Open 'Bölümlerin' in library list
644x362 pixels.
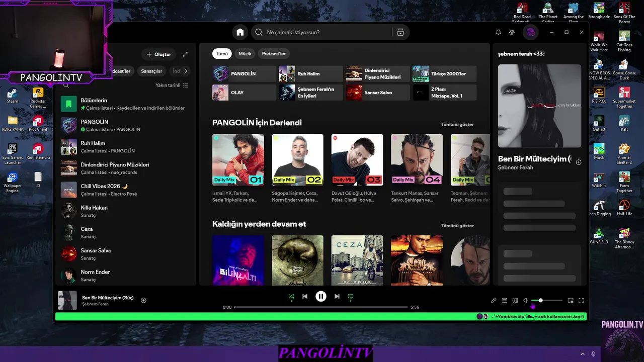pyautogui.click(x=125, y=104)
